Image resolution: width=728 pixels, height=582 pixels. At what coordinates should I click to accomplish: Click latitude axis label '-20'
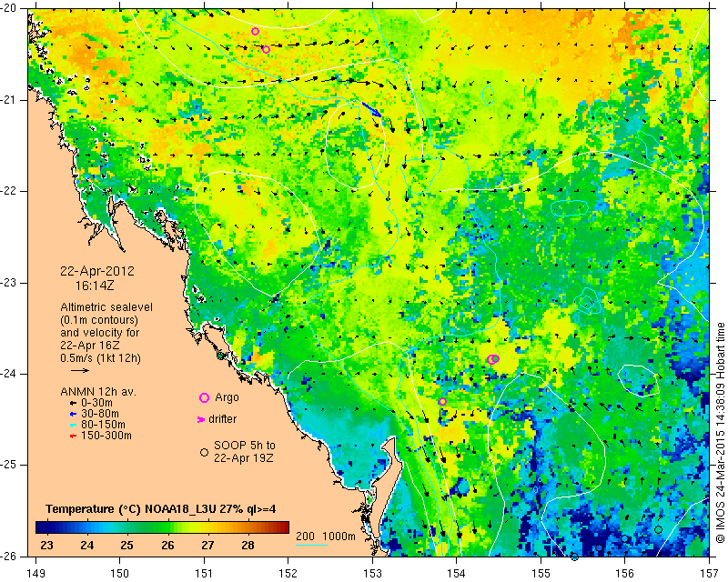pyautogui.click(x=8, y=8)
